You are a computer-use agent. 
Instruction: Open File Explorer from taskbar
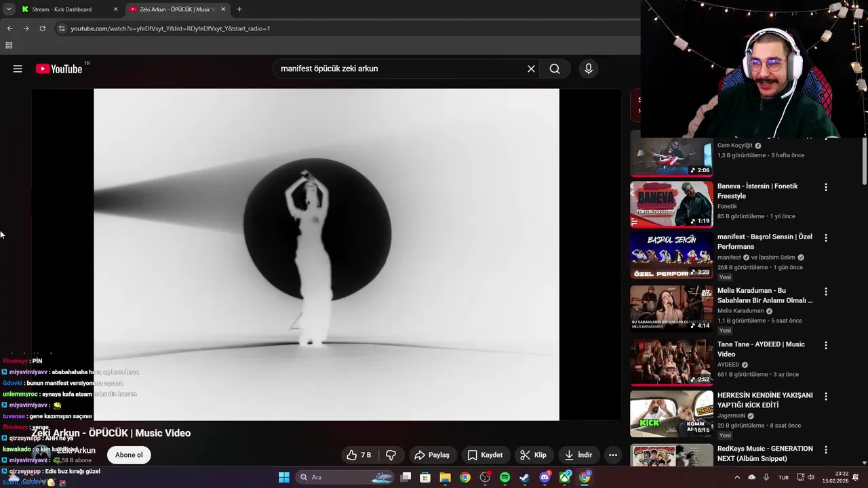point(445,477)
